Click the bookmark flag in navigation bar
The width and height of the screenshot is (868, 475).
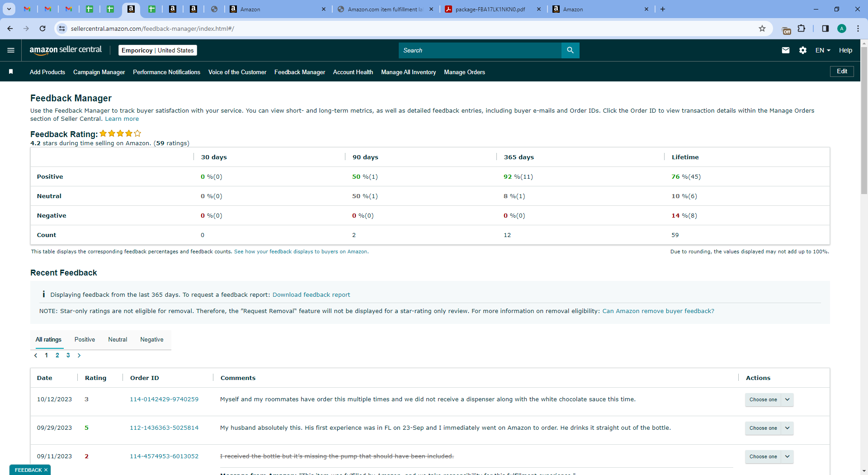[11, 71]
